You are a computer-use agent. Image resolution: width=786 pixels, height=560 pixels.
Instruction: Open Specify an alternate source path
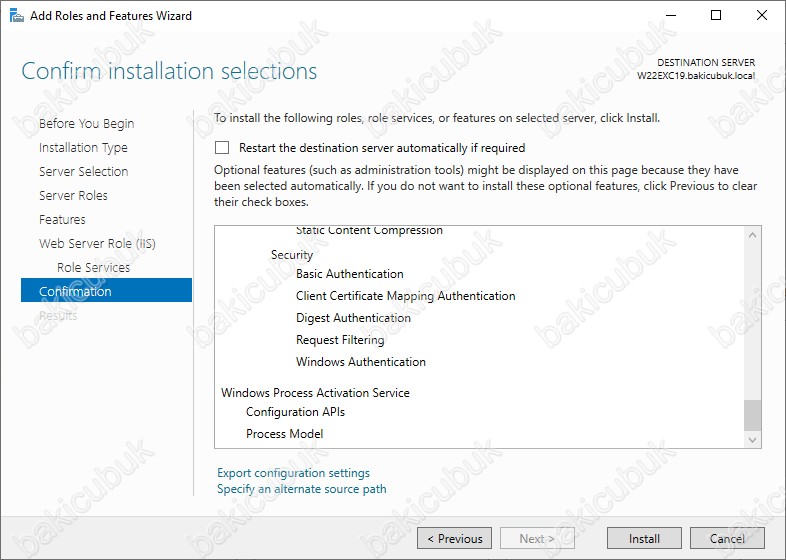pos(302,489)
